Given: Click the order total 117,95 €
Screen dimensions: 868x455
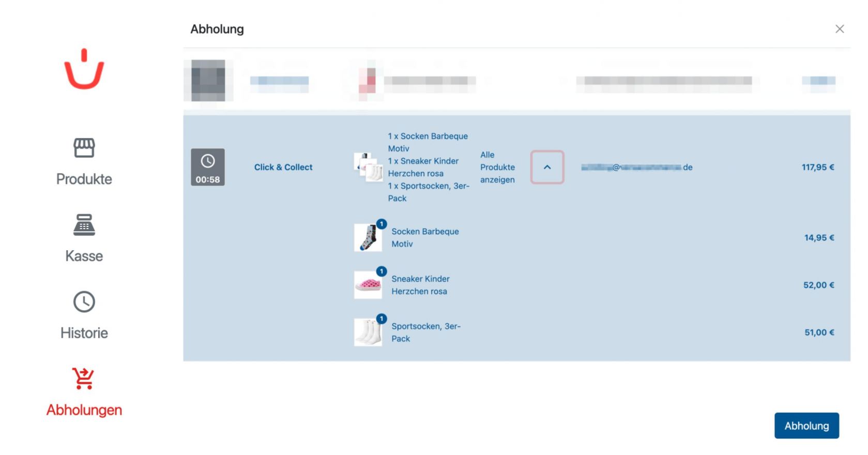Looking at the screenshot, I should tap(818, 167).
